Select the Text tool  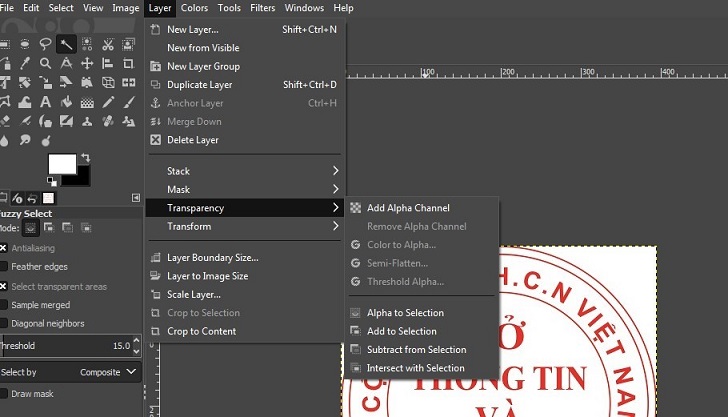pyautogui.click(x=46, y=101)
